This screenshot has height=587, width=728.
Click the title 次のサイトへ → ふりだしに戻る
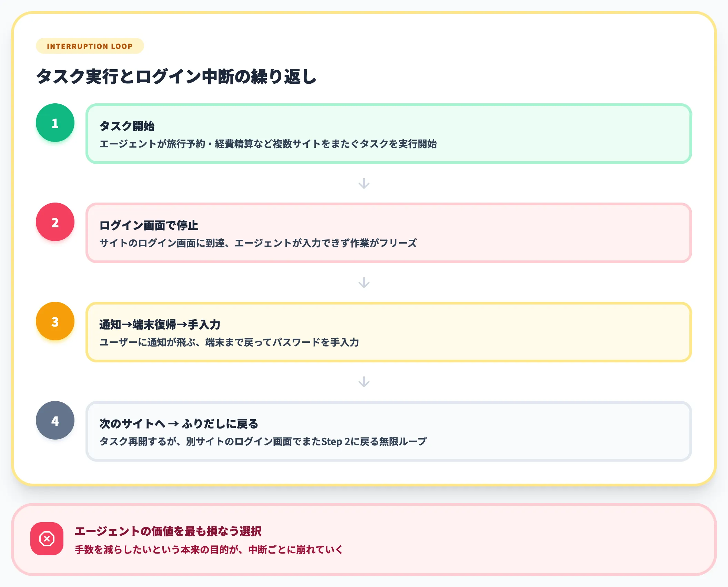pyautogui.click(x=179, y=424)
